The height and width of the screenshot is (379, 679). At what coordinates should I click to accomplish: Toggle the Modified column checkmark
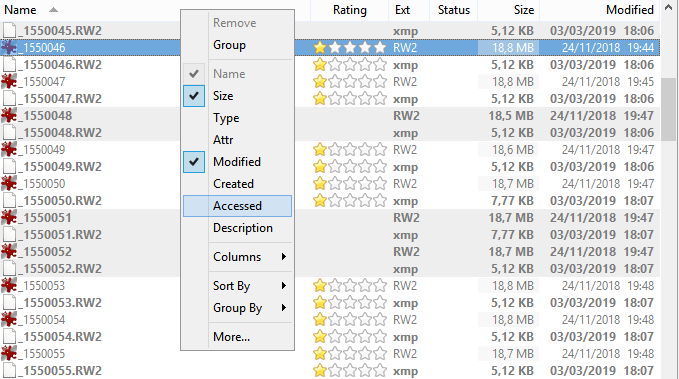[194, 162]
